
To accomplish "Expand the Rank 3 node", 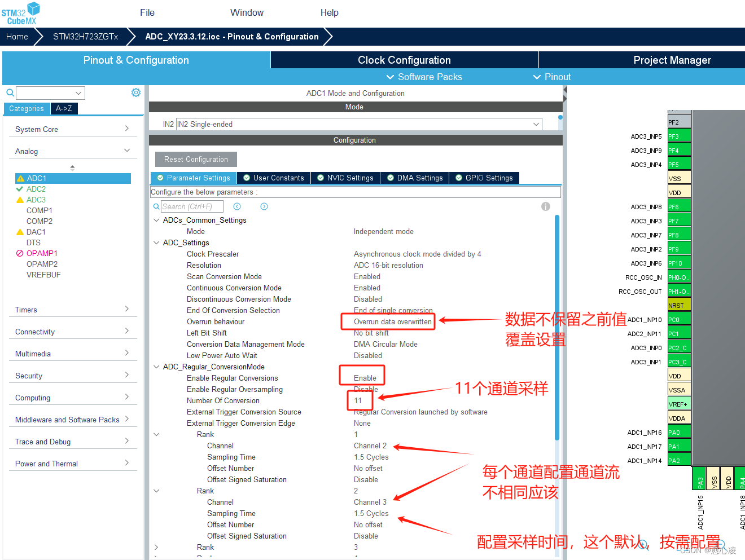I will click(x=156, y=547).
